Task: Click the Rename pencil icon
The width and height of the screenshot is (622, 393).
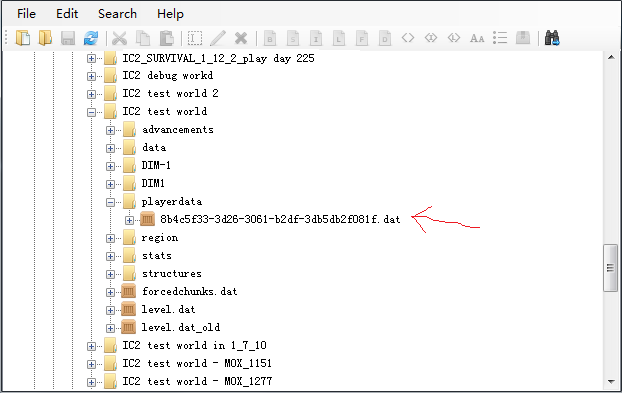Action: pos(218,38)
